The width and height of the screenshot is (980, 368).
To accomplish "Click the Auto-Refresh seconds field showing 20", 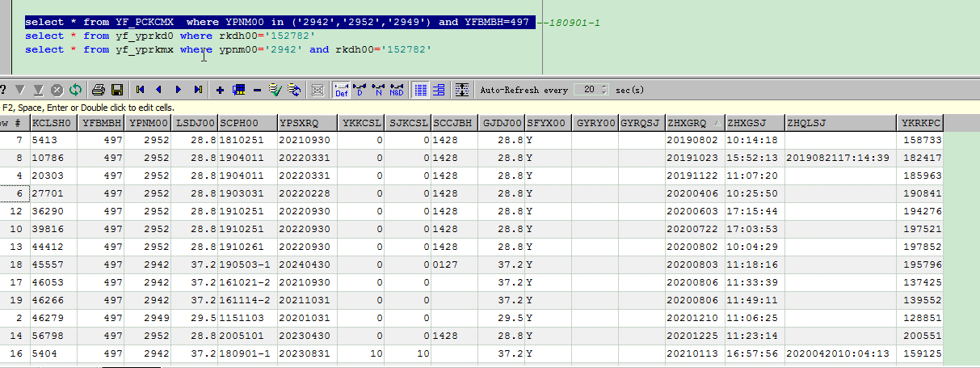I will (x=588, y=90).
